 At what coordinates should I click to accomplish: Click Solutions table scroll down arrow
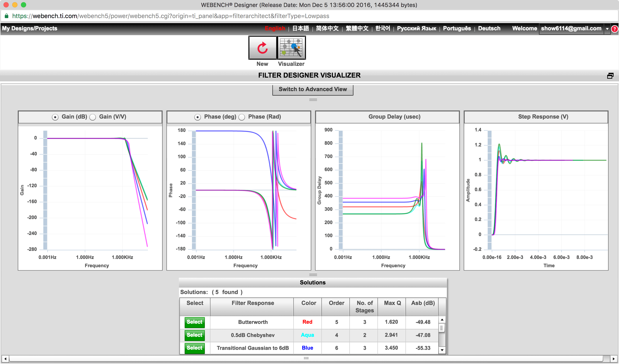tap(442, 350)
